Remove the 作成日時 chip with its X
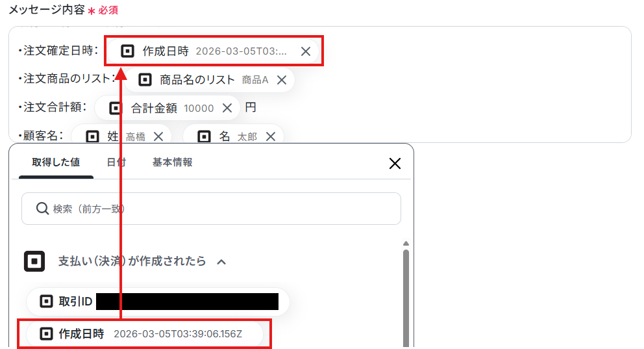 tap(306, 51)
